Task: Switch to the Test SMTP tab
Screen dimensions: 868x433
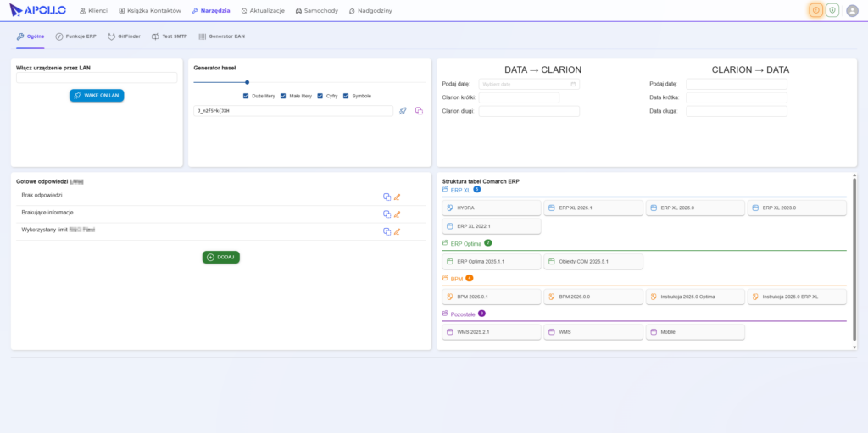Action: [170, 36]
